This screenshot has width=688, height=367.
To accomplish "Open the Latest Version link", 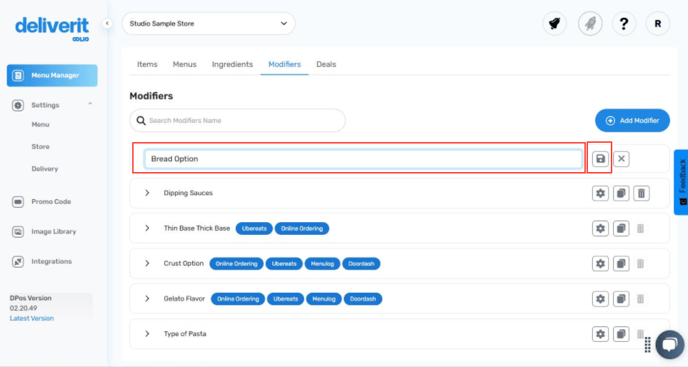I will pyautogui.click(x=32, y=318).
